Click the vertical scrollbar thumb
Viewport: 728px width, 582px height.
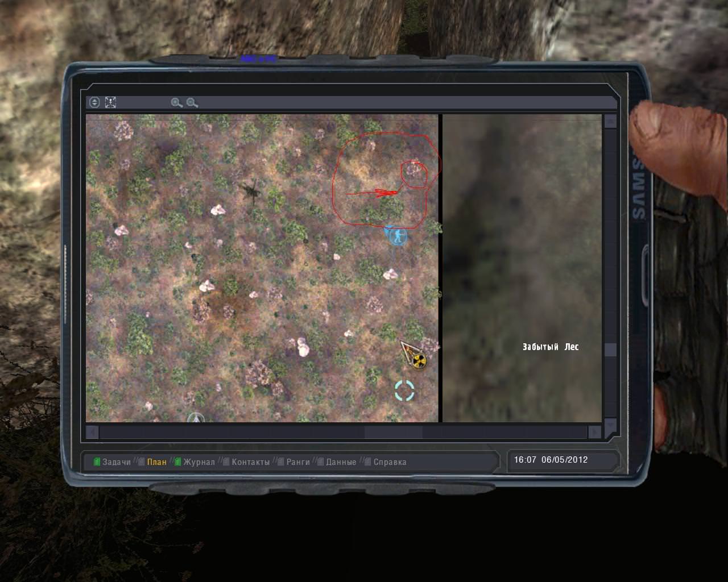610,350
